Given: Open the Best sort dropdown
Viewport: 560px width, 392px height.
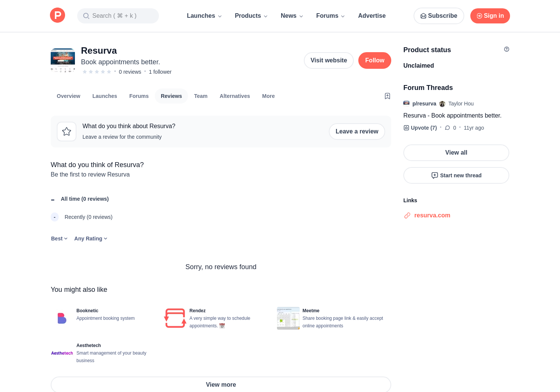Looking at the screenshot, I should (x=59, y=239).
